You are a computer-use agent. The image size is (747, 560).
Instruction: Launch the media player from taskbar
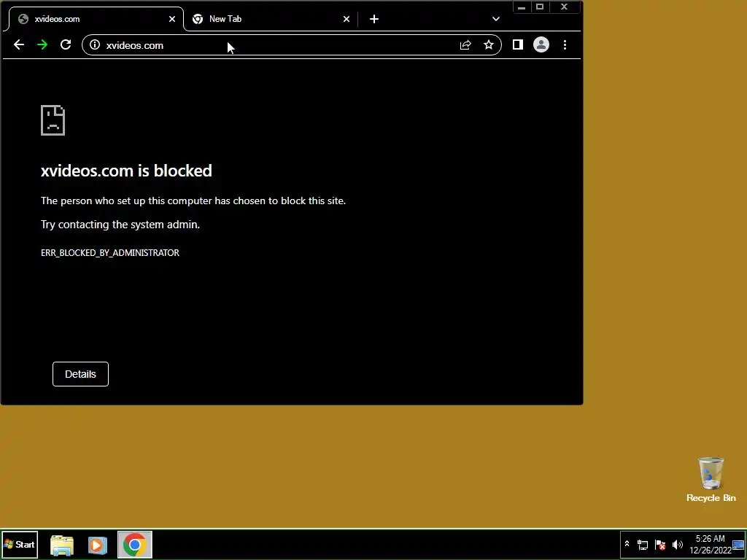(97, 545)
